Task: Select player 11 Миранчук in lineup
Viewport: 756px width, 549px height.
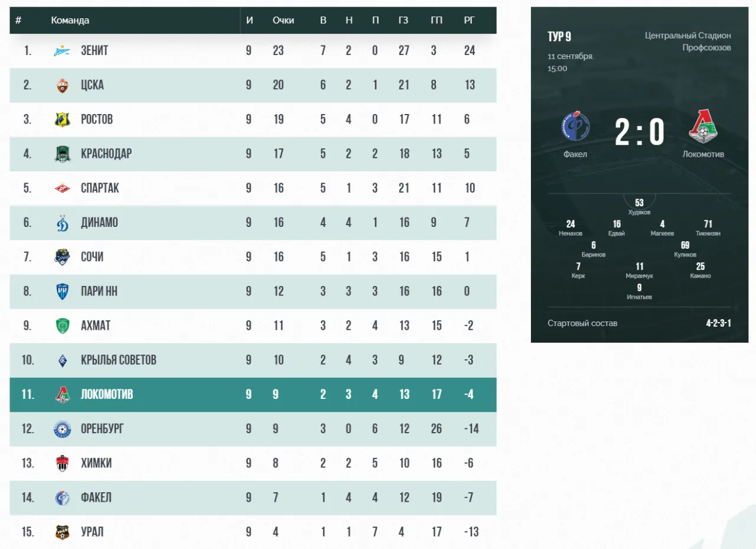Action: (639, 271)
